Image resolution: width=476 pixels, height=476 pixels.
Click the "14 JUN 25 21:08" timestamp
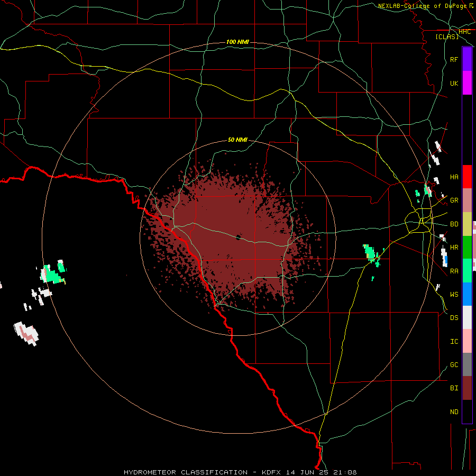(322, 472)
